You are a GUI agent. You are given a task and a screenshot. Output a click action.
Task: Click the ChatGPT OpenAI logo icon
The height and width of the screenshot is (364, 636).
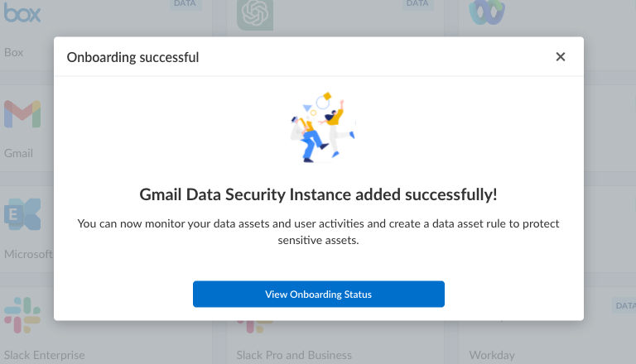click(x=255, y=14)
